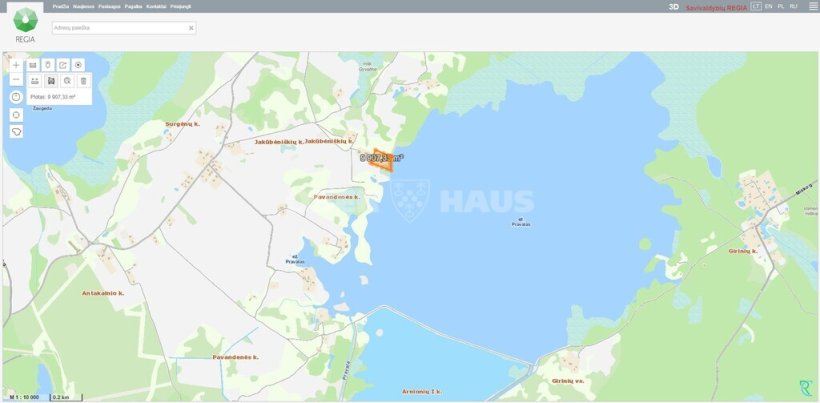Reset map rotation with compass icon

pos(16,97)
